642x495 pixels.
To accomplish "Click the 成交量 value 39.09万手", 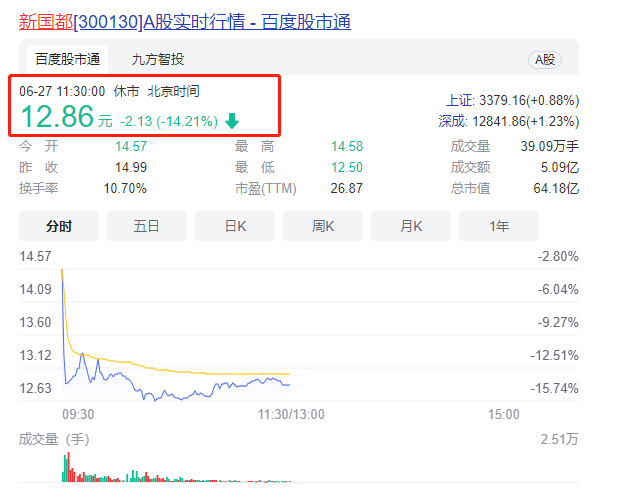I will point(550,146).
